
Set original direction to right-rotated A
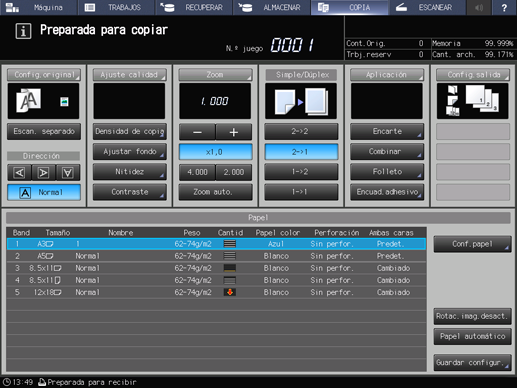(43, 172)
